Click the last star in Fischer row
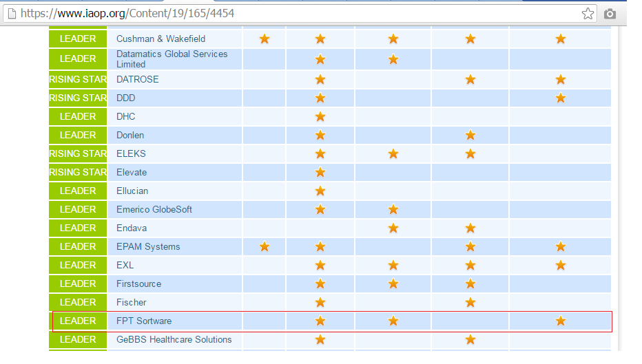This screenshot has width=642, height=364. [470, 303]
